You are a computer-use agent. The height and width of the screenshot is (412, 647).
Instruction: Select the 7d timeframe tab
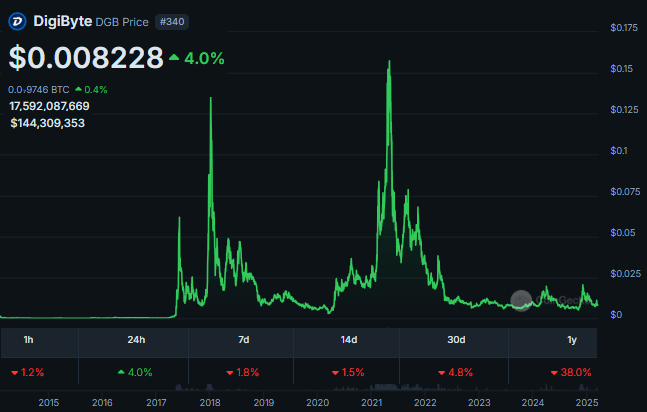click(x=243, y=340)
